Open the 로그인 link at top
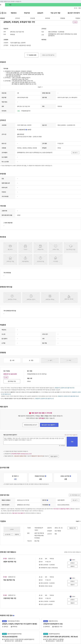81x644 pixels. [76, 8]
